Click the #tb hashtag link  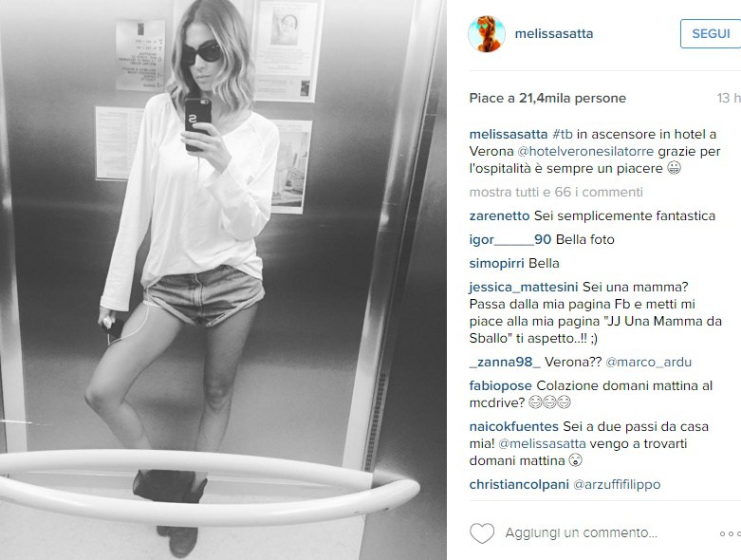coord(563,134)
